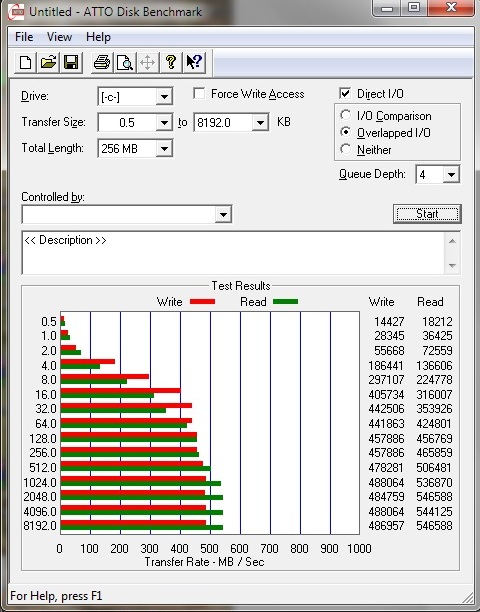Open a saved benchmark file icon
Viewport: 480px width, 612px height.
click(x=48, y=62)
